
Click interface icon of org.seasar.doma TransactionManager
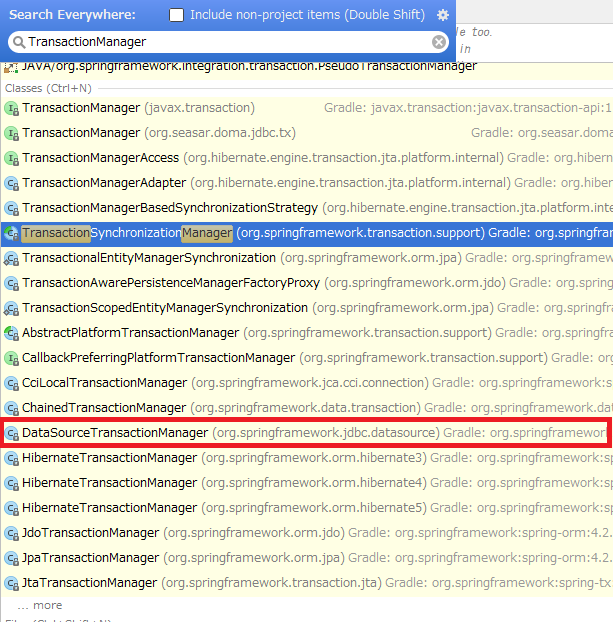click(12, 133)
